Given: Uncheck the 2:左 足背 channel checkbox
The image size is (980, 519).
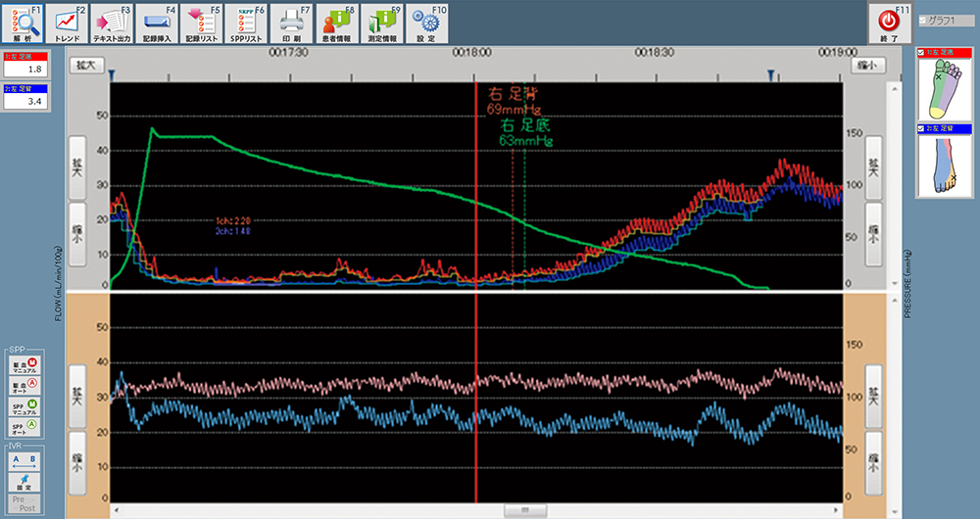Looking at the screenshot, I should click(920, 128).
